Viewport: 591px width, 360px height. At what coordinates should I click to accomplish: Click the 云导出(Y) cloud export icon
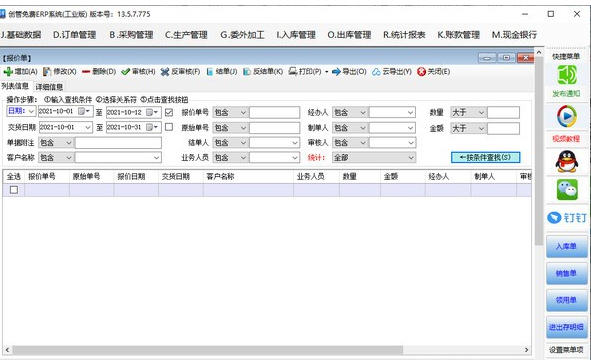click(376, 72)
